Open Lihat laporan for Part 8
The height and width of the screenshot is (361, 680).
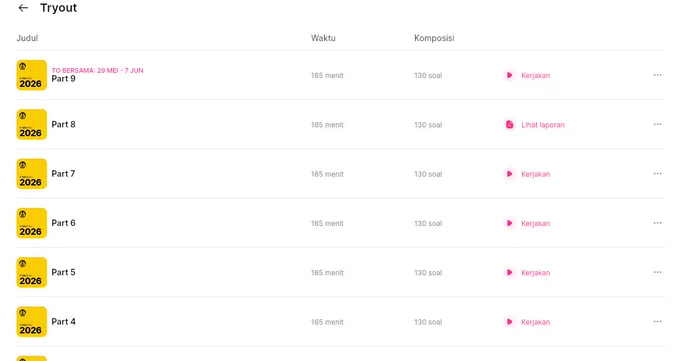(543, 125)
